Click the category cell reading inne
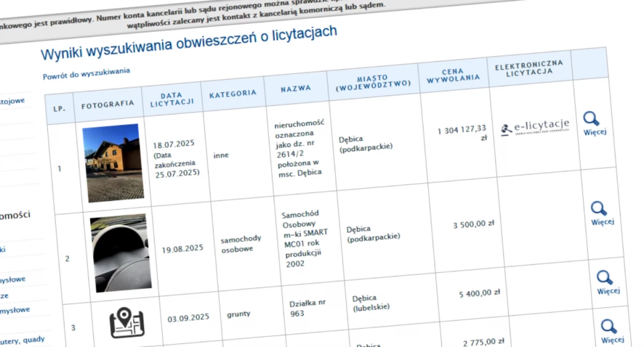The height and width of the screenshot is (347, 644). tap(221, 155)
